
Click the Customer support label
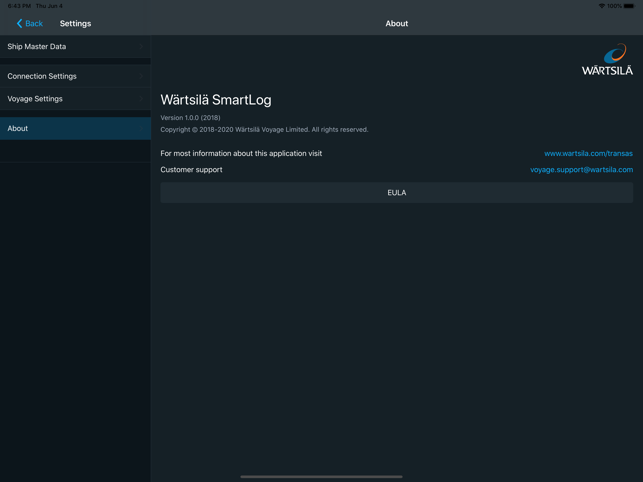(x=191, y=170)
